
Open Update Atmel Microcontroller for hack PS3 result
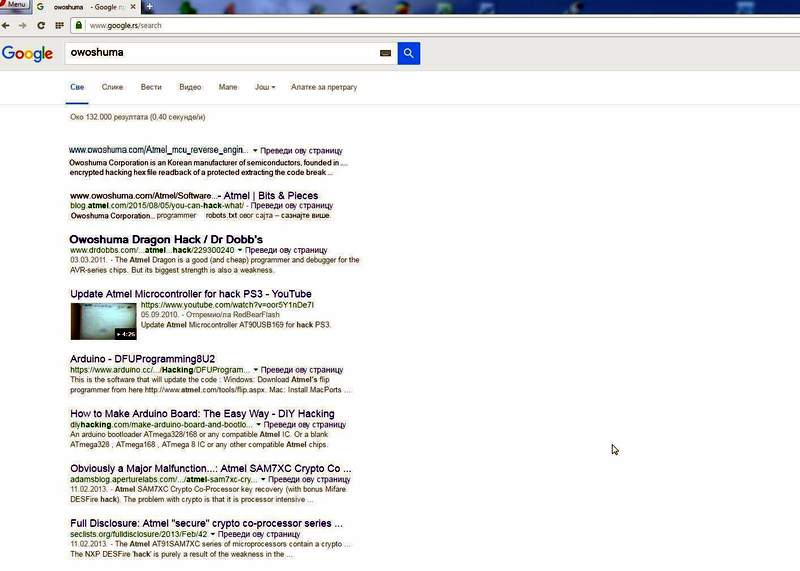pyautogui.click(x=191, y=294)
